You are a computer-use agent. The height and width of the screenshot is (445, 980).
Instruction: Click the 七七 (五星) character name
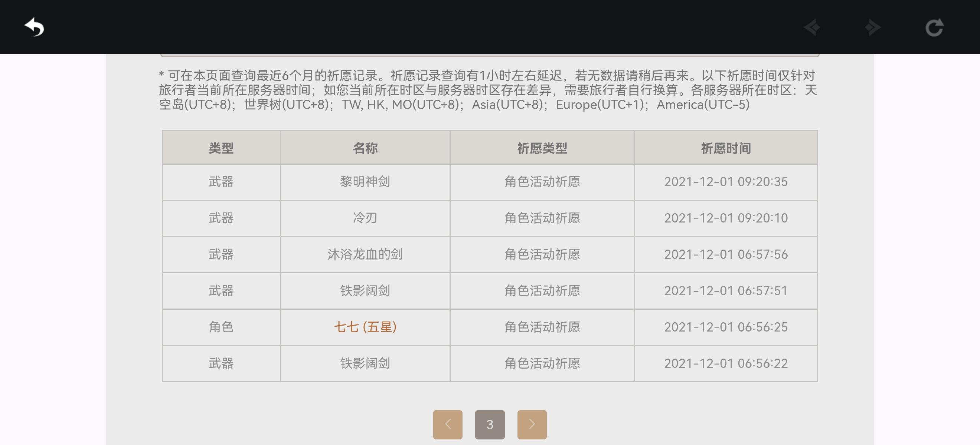click(x=365, y=327)
